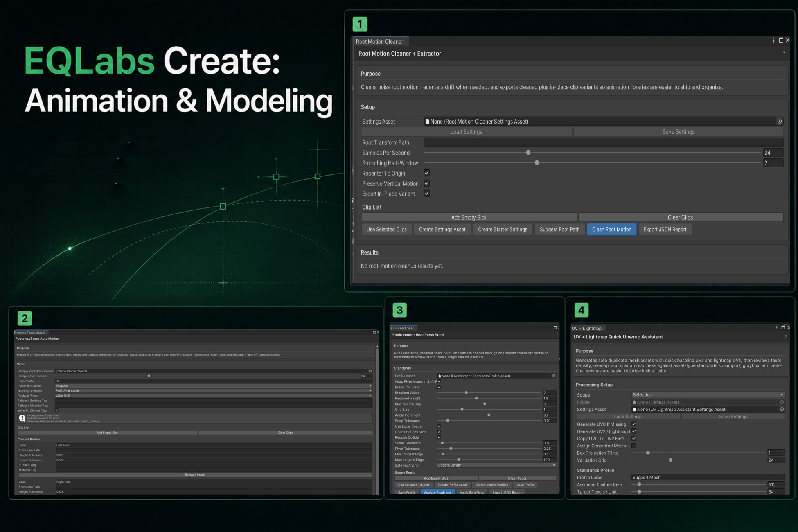This screenshot has height=532, width=798.
Task: Open help for Footstep/Event Auto Marker
Action: tap(376, 338)
